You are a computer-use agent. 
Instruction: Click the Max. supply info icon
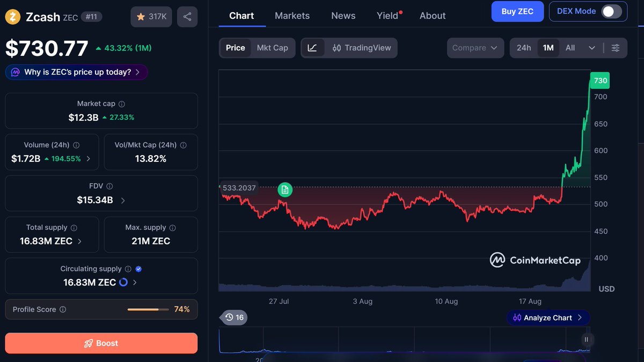[172, 228]
